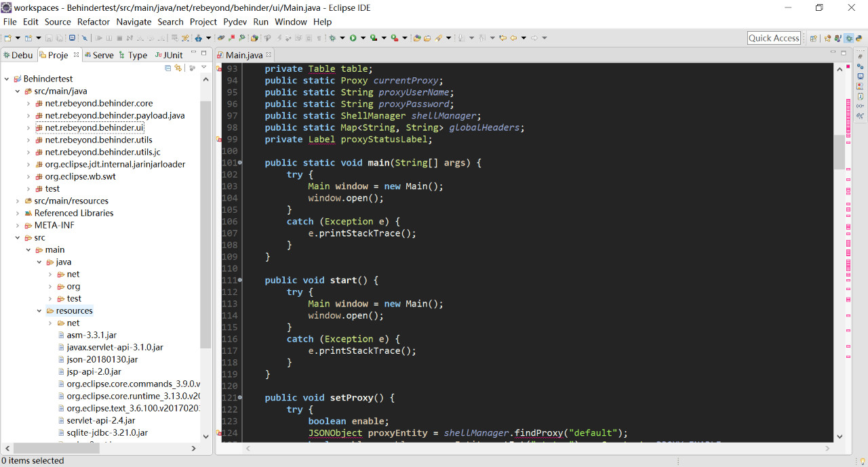Select org.eclipse.wb.swt package

[80, 176]
